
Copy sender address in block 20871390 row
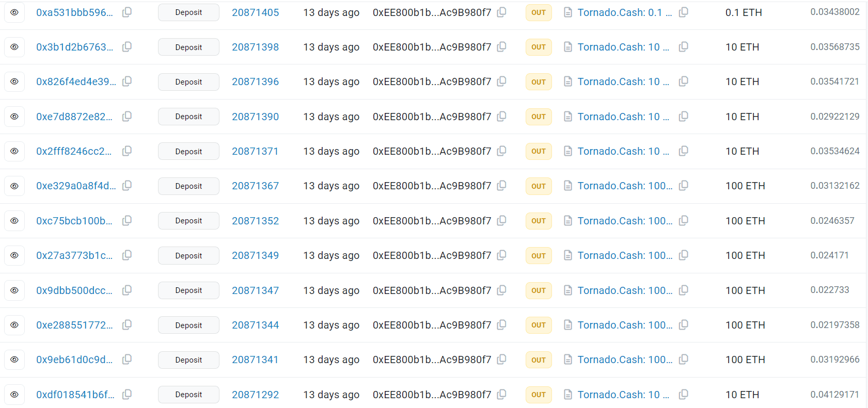click(501, 116)
